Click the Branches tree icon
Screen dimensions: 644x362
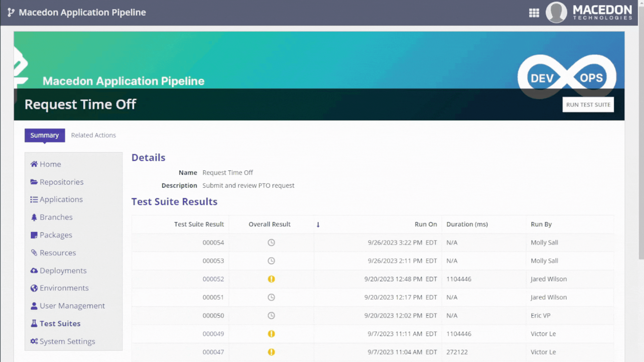pos(34,217)
